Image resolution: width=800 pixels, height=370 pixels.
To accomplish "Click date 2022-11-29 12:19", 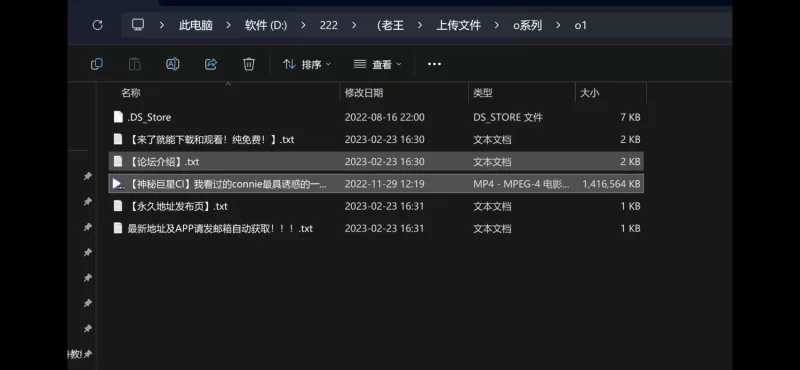I will pyautogui.click(x=384, y=184).
